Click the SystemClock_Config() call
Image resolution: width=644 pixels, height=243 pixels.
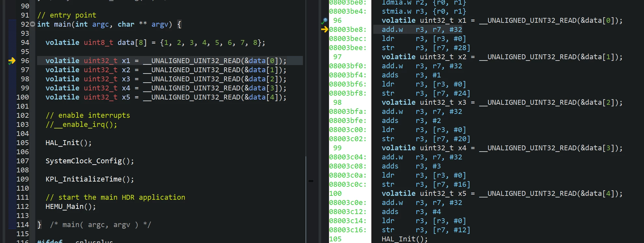click(x=90, y=161)
